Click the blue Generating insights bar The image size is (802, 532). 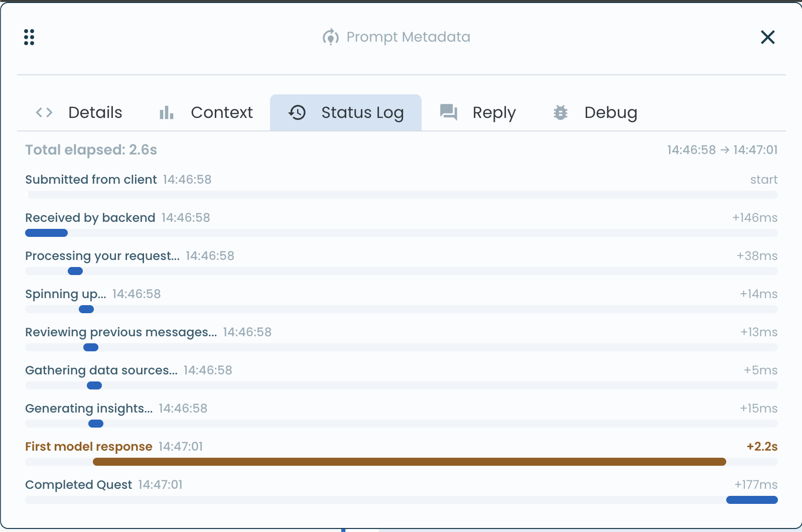pyautogui.click(x=96, y=424)
